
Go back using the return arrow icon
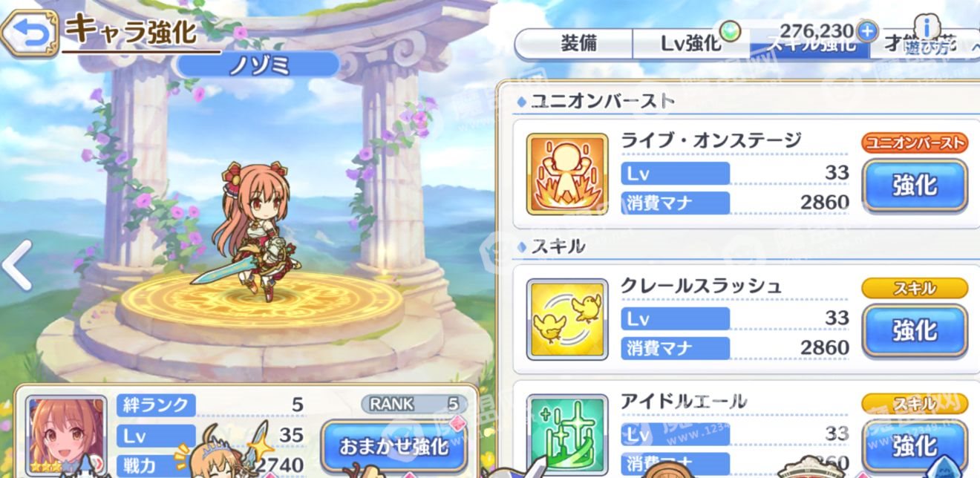(30, 34)
